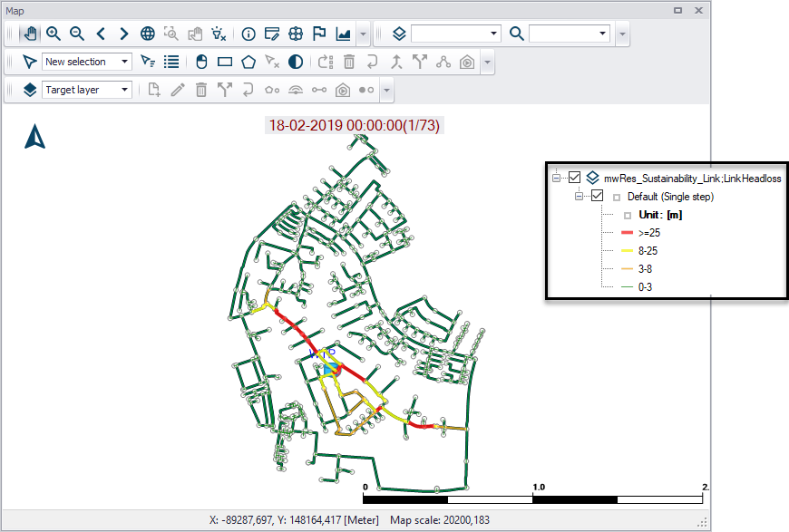
Task: Select the Zoom In magnifier tool
Action: pos(54,34)
